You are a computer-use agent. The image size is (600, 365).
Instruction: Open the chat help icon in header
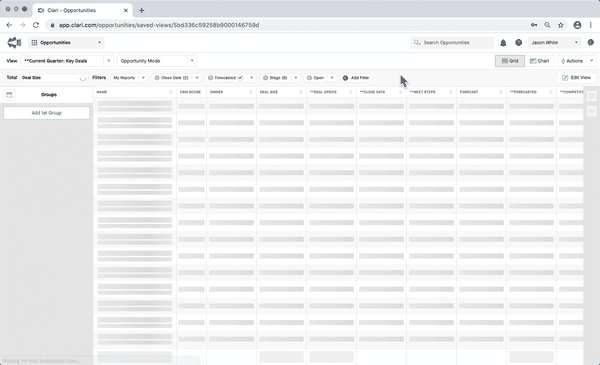(591, 42)
